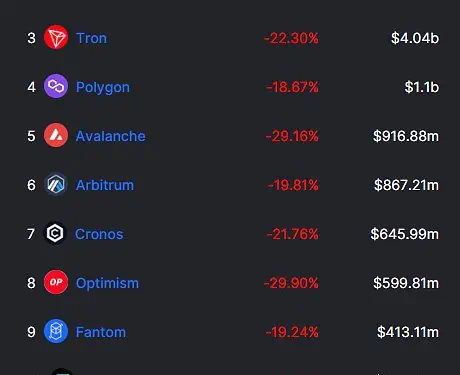Open the Cronos chain link

click(99, 234)
